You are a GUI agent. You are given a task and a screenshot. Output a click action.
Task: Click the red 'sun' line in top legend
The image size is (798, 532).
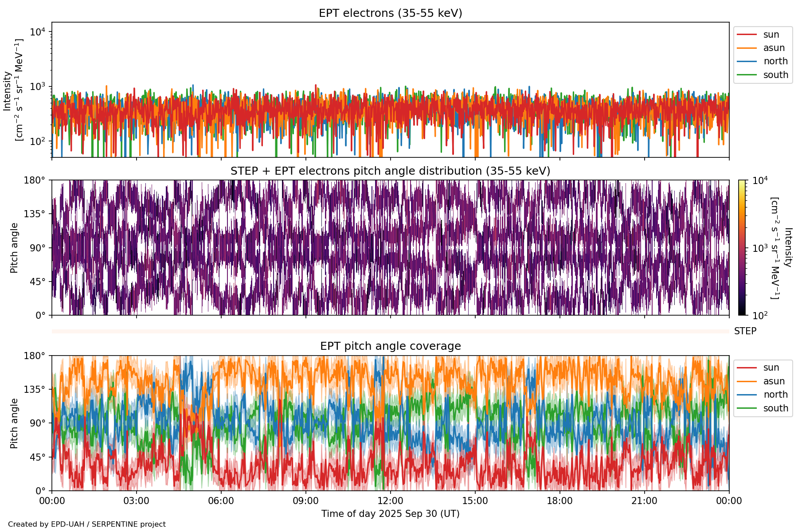pyautogui.click(x=747, y=35)
